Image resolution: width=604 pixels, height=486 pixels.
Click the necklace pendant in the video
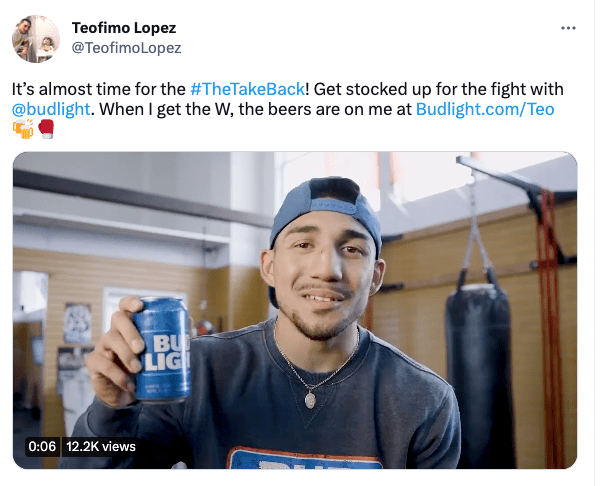click(x=309, y=399)
